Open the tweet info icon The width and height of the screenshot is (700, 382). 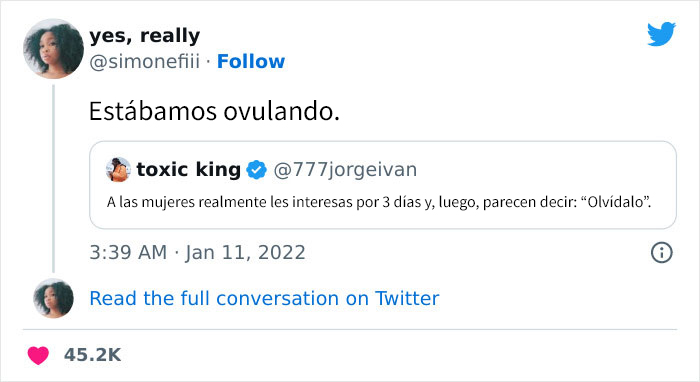click(661, 253)
